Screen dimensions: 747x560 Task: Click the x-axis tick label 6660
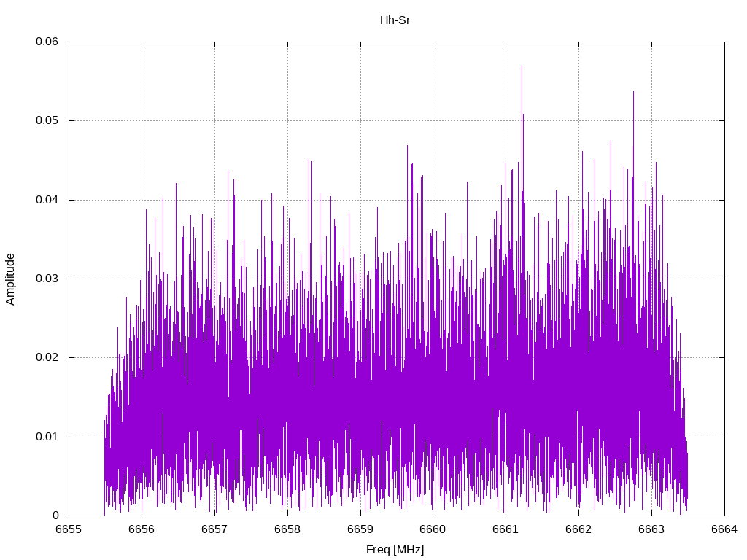pos(433,529)
